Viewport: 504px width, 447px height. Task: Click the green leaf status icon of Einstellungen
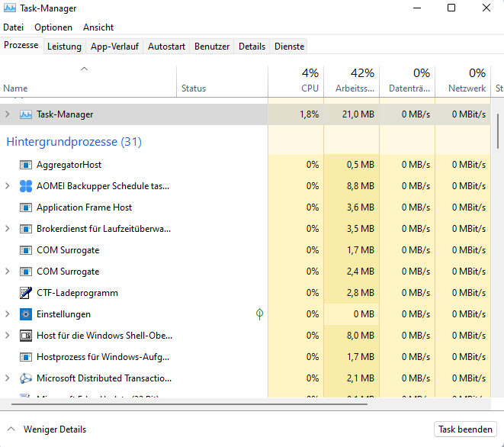tap(259, 314)
